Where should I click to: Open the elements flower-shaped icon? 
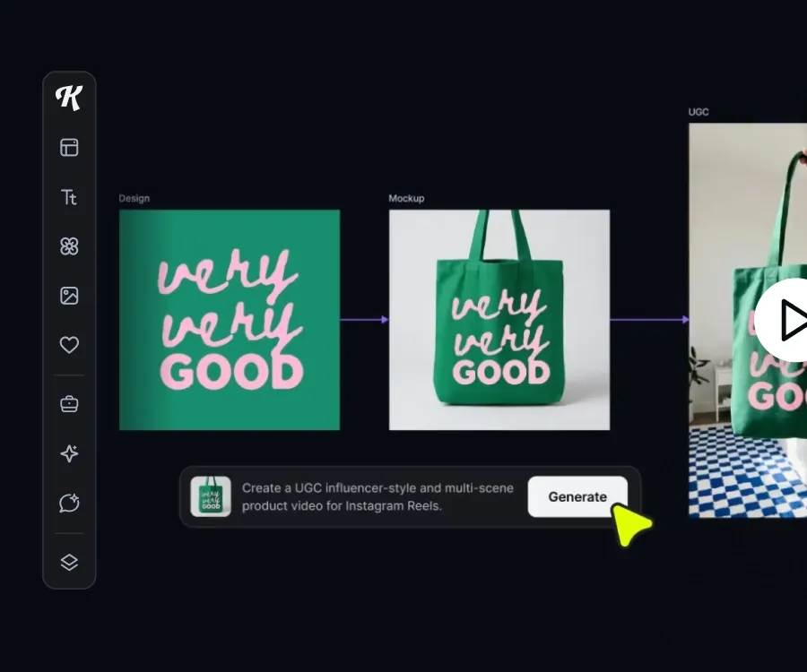coord(69,246)
